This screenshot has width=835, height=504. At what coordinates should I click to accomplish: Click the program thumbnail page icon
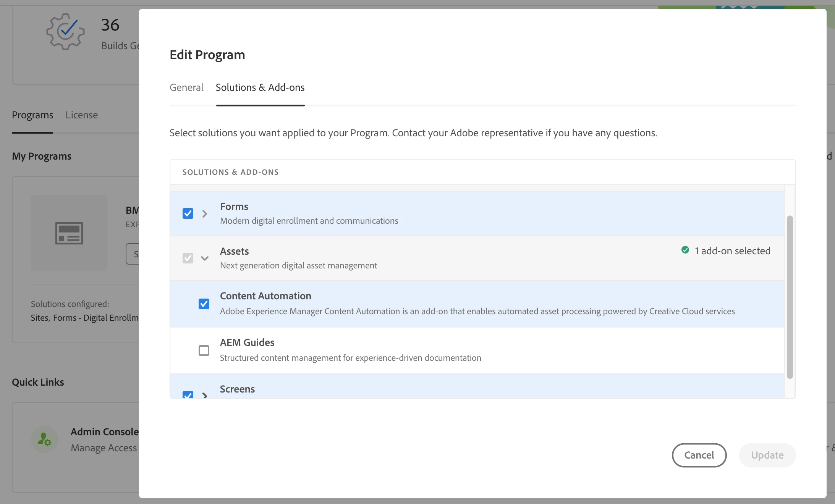pos(69,233)
